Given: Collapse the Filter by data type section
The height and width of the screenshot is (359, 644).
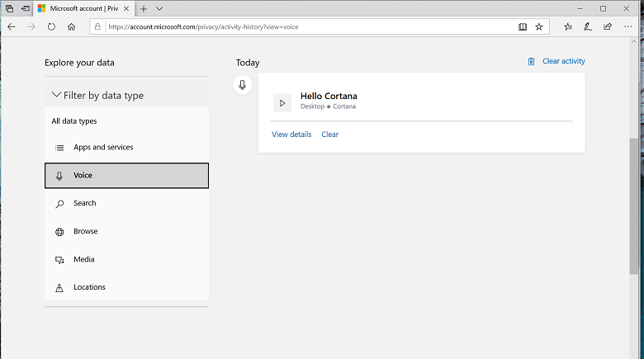Looking at the screenshot, I should 126,95.
